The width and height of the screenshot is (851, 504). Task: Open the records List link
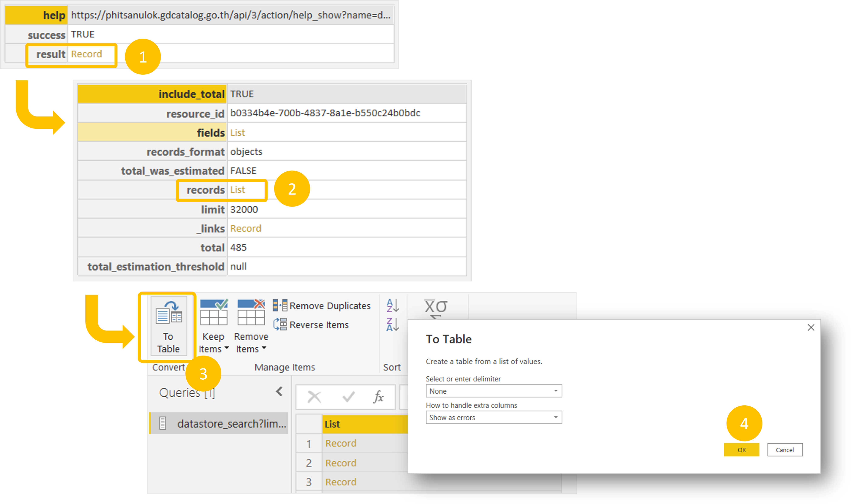pyautogui.click(x=238, y=190)
